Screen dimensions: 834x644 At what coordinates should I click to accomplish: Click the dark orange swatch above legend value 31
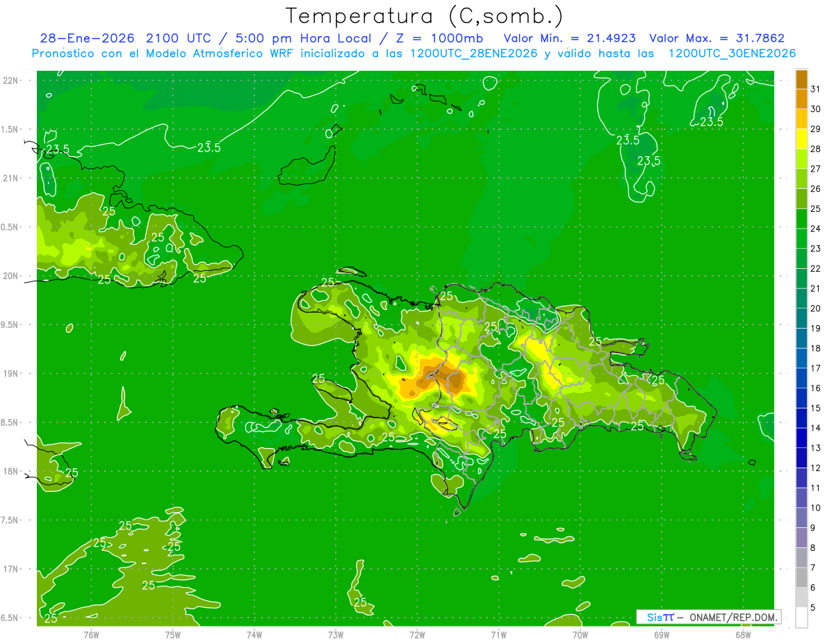coord(801,79)
